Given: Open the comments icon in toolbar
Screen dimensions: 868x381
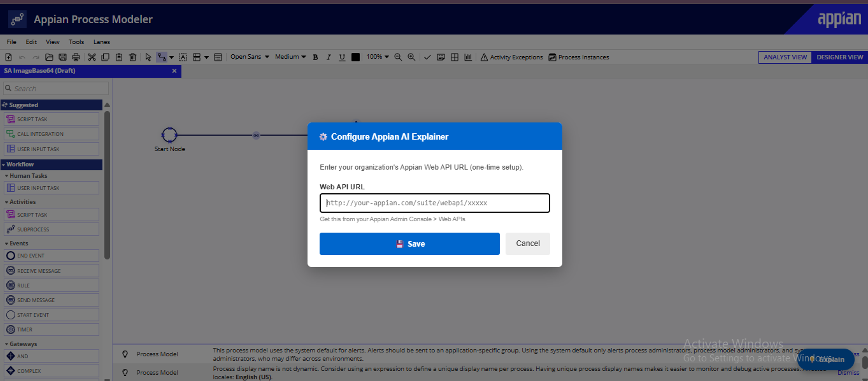Looking at the screenshot, I should [441, 57].
